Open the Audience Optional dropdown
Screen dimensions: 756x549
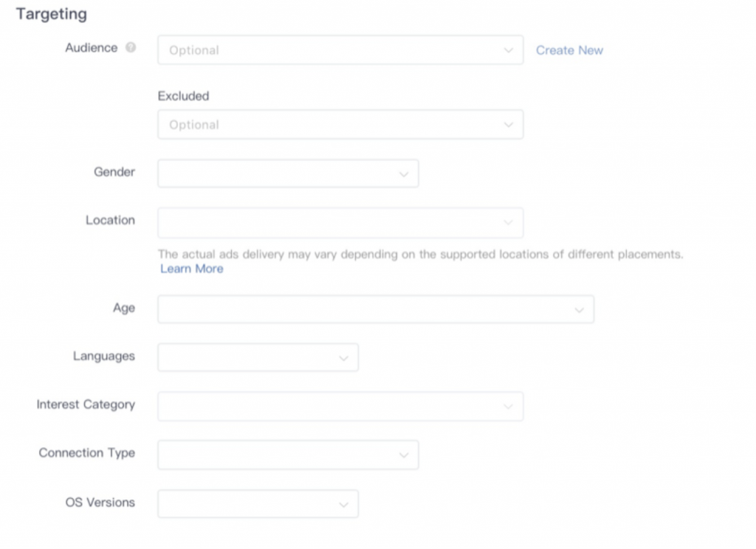340,49
